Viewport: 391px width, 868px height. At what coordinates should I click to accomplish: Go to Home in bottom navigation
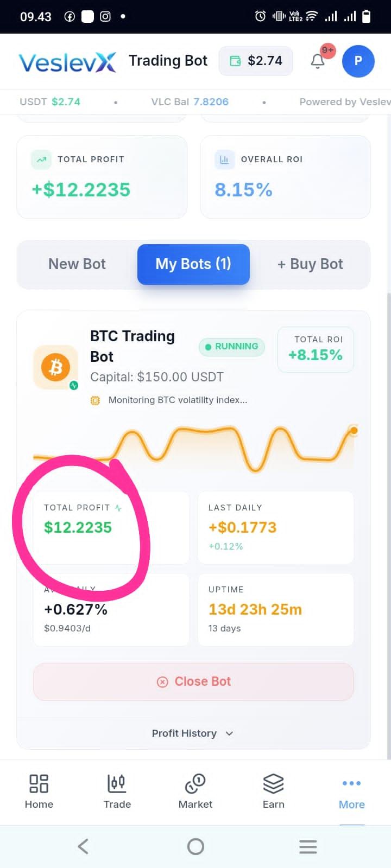click(x=39, y=792)
